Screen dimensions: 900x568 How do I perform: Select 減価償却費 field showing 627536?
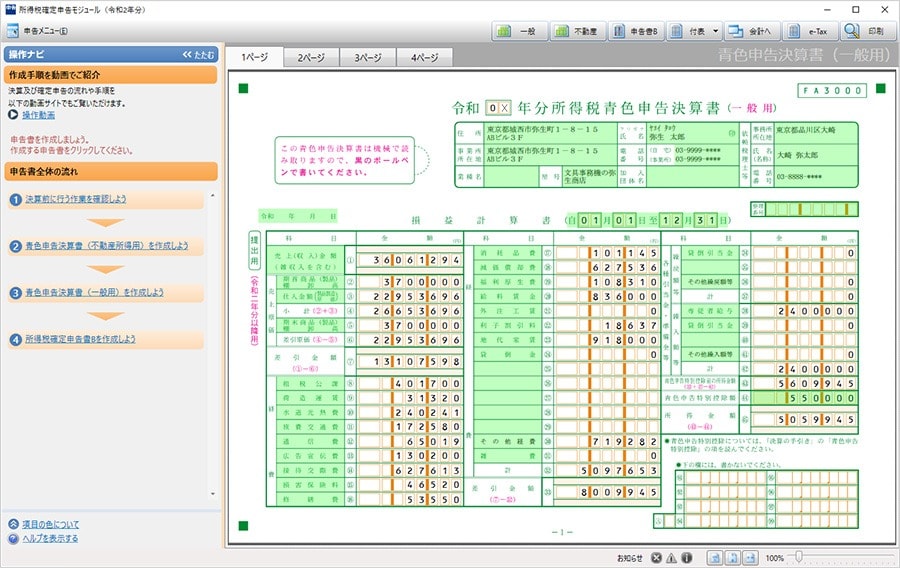[607, 267]
